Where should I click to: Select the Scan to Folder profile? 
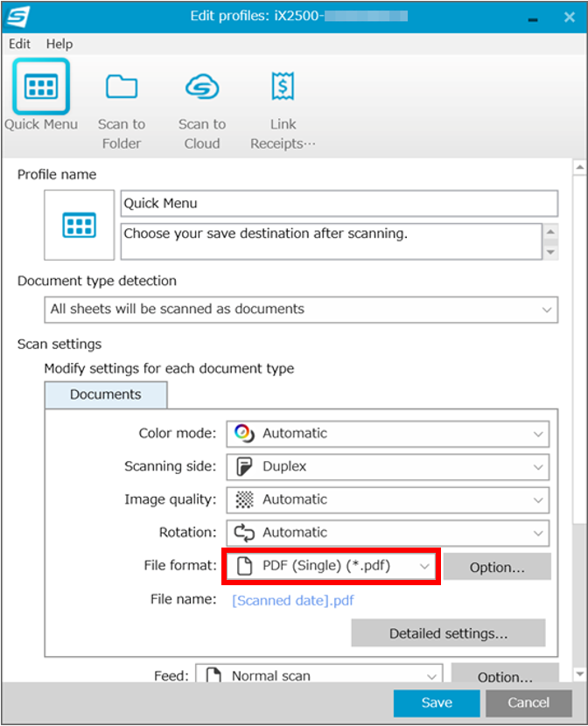[x=122, y=110]
